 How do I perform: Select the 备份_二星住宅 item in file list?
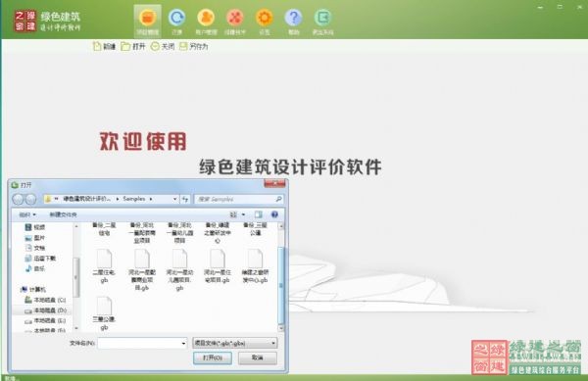104,229
